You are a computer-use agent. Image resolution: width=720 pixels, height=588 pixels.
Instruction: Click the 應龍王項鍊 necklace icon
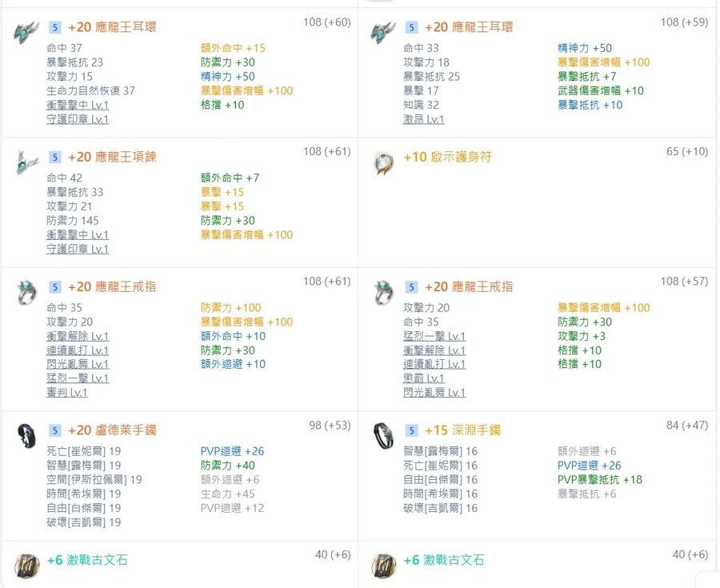(x=27, y=162)
